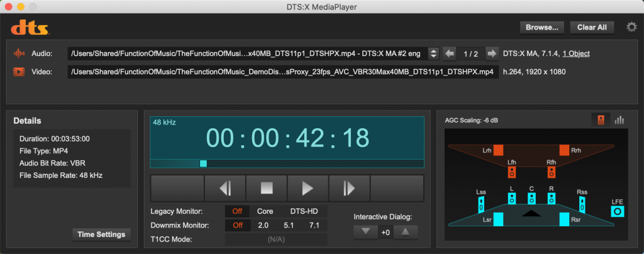This screenshot has height=254, width=644.
Task: Click the Audio waveform icon
Action: [19, 53]
